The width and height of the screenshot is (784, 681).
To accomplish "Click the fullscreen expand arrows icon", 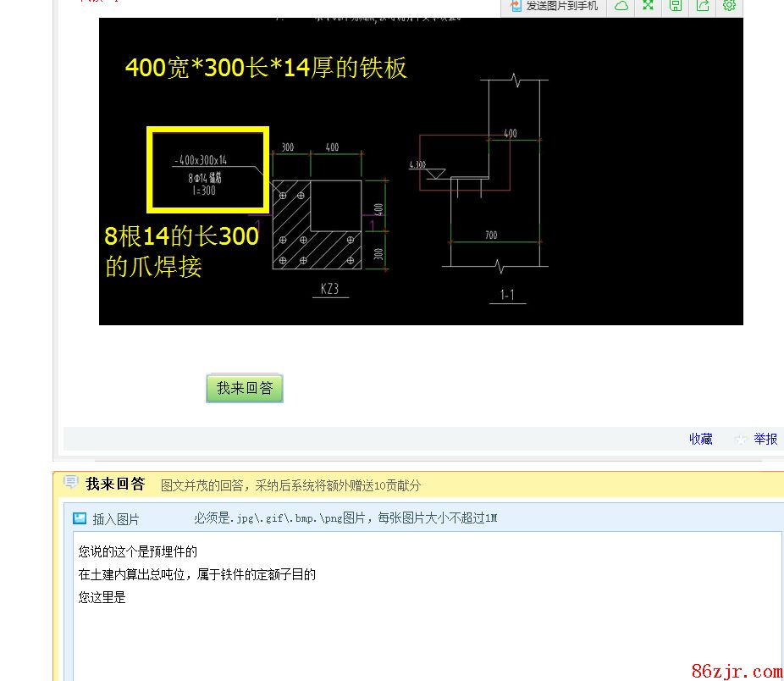I will [x=649, y=6].
